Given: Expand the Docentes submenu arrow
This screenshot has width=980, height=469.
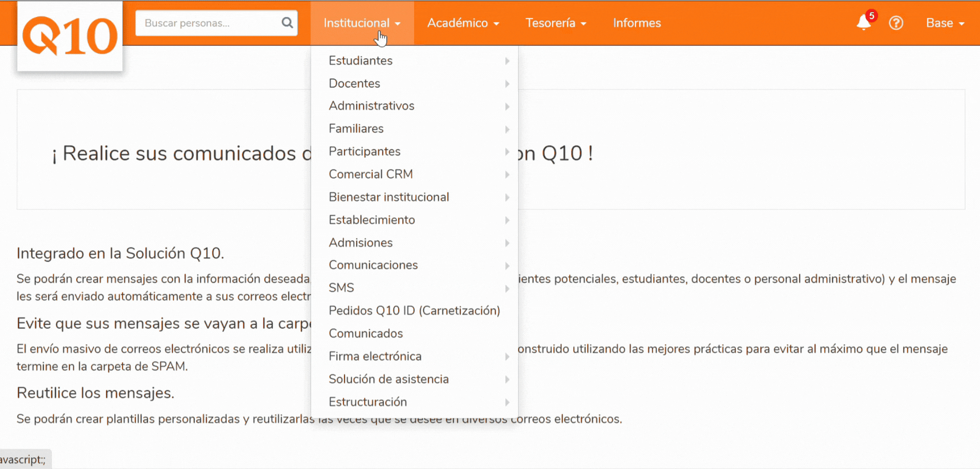Looking at the screenshot, I should [507, 83].
